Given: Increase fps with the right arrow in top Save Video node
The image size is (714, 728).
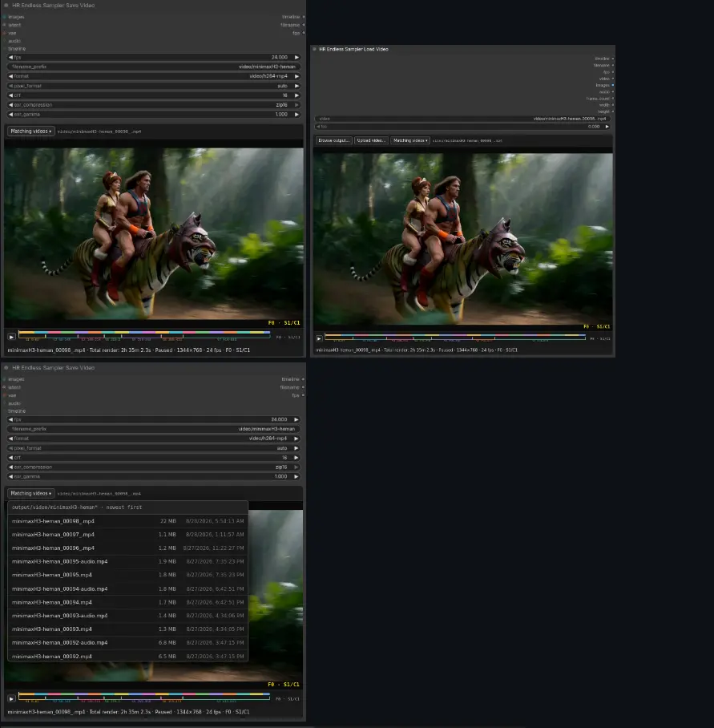Looking at the screenshot, I should [x=297, y=57].
